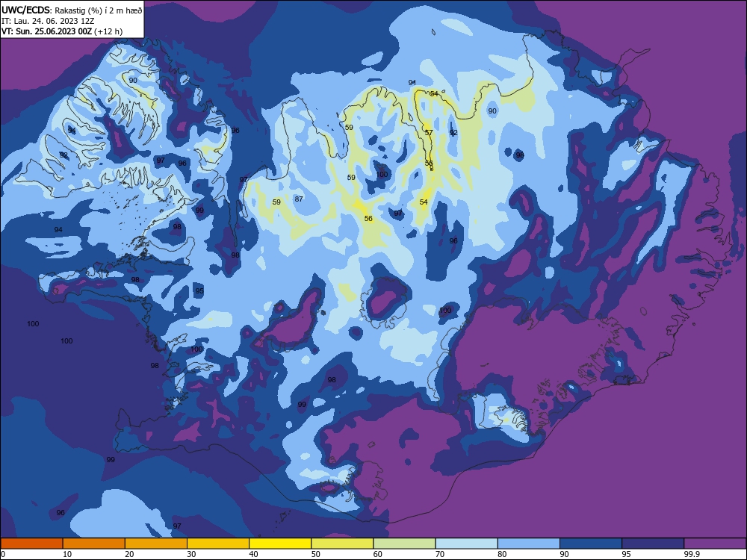Click the "91" humidity value on the map
The height and width of the screenshot is (560, 747).
click(412, 83)
